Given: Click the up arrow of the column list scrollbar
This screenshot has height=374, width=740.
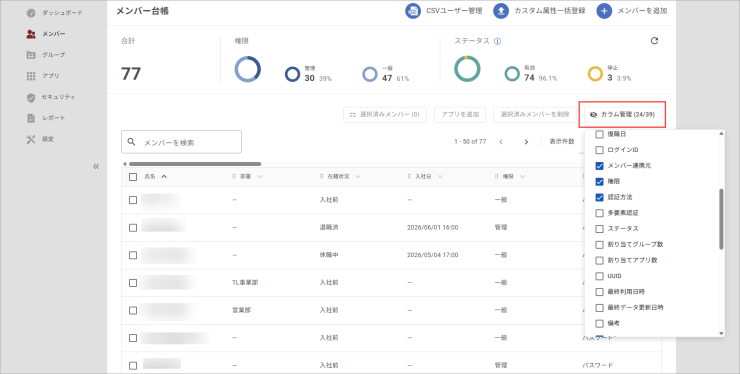Looking at the screenshot, I should point(721,134).
